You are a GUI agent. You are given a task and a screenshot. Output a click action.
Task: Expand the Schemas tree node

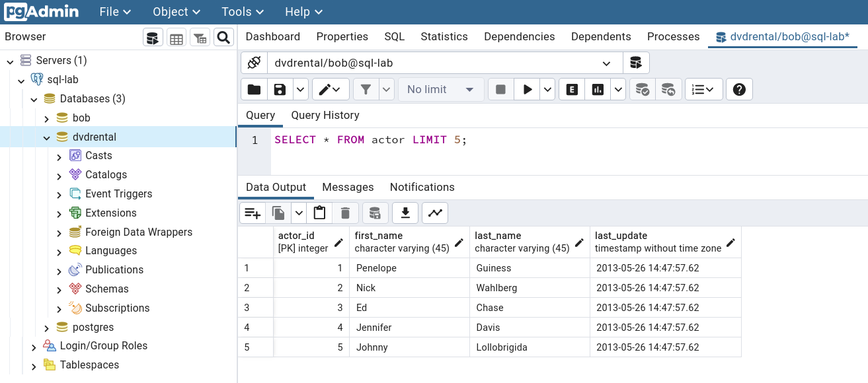point(59,289)
